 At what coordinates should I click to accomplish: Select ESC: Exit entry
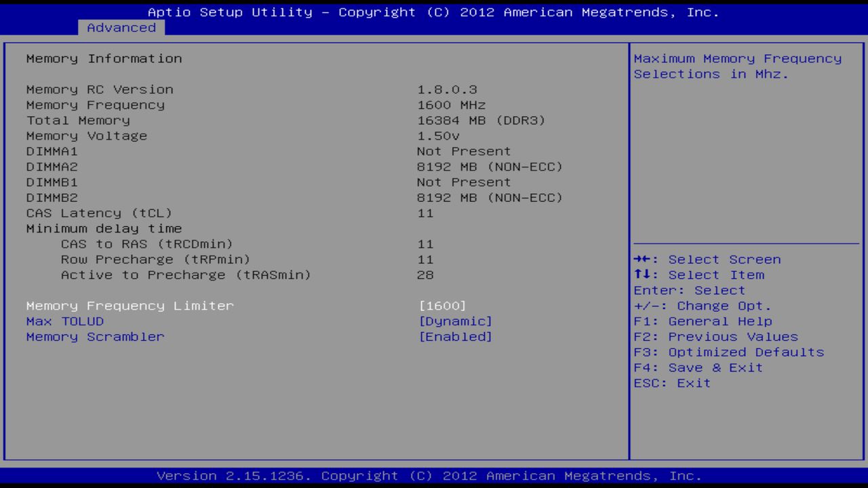tap(671, 383)
